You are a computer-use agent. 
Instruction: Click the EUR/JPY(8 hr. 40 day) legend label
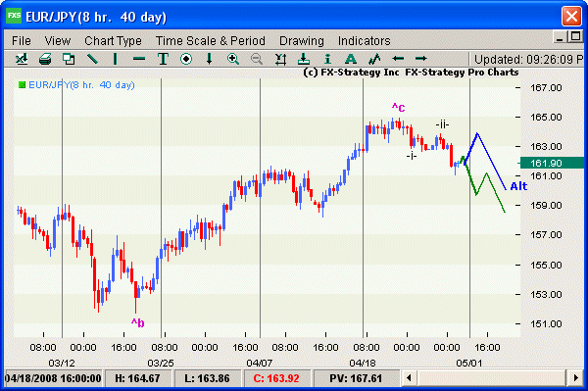point(81,85)
